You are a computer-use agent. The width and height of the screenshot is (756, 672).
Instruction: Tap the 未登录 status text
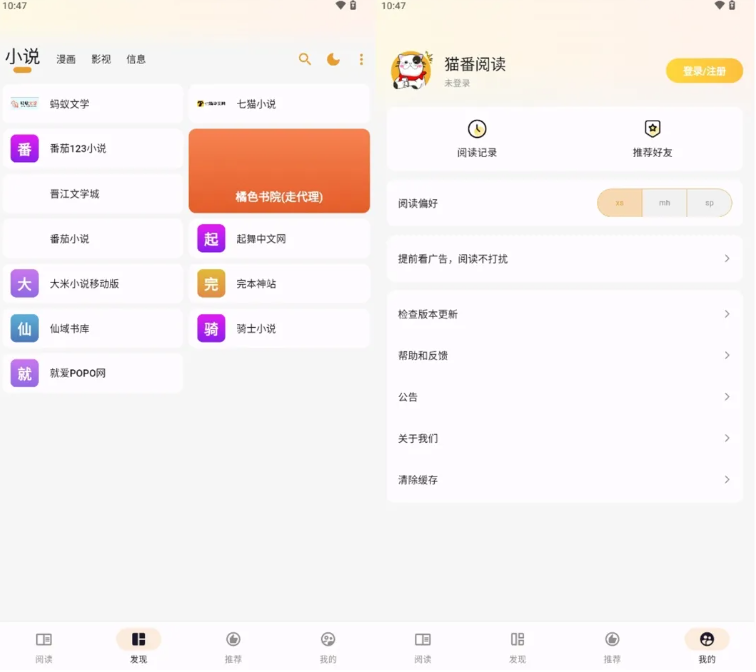click(x=457, y=83)
